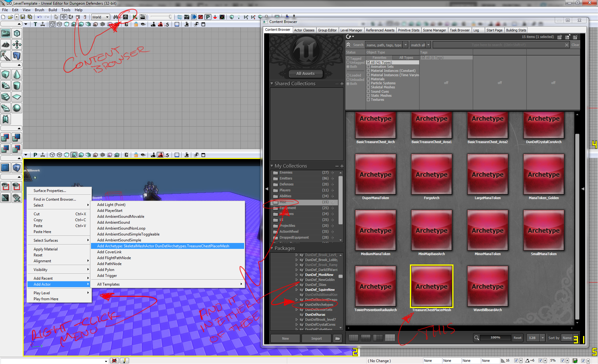Screen dimensions: 598x364
Task: Click the Sort by Name button
Action: [x=567, y=338]
